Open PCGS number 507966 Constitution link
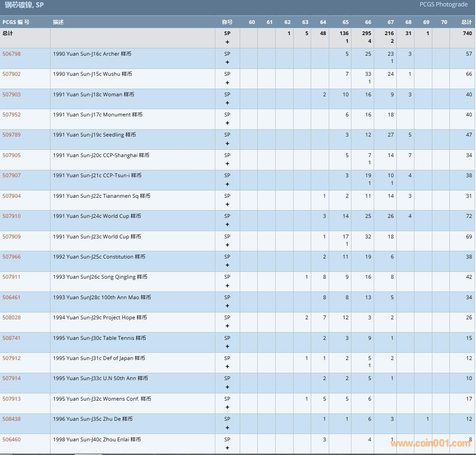The width and height of the screenshot is (476, 455). point(12,257)
